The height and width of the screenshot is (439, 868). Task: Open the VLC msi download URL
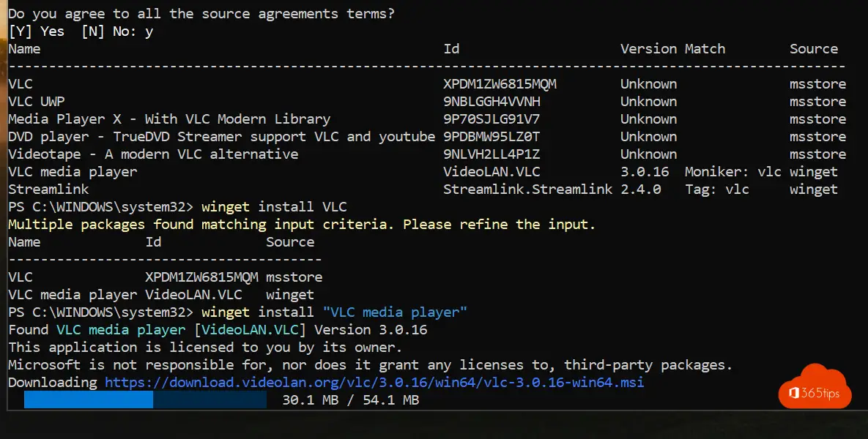[x=374, y=383]
